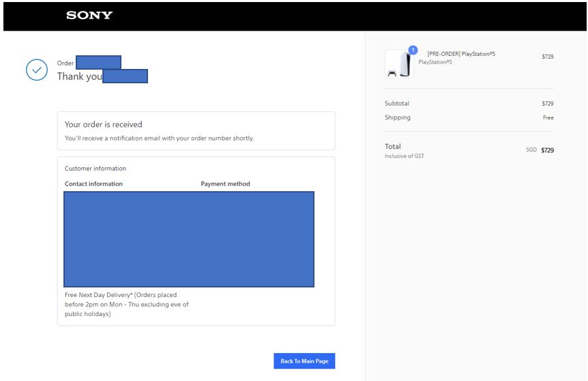This screenshot has width=588, height=381.
Task: Click the Thank you heading text
Action: [x=80, y=76]
